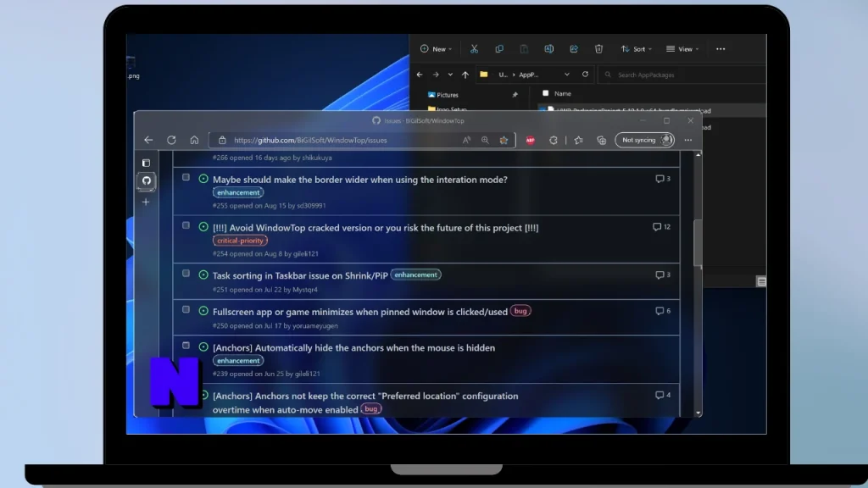Screen dimensions: 868x488
Task: View site info via address bar padlock
Action: pyautogui.click(x=222, y=140)
